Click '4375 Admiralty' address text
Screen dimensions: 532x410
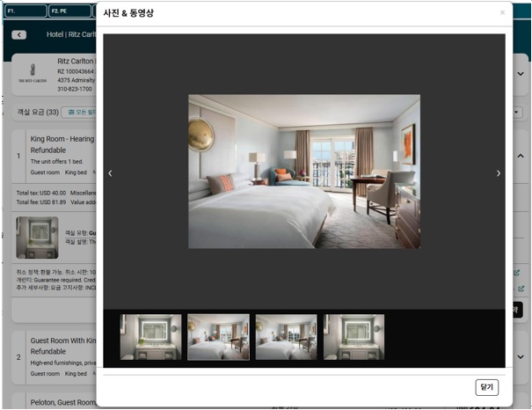click(x=77, y=80)
